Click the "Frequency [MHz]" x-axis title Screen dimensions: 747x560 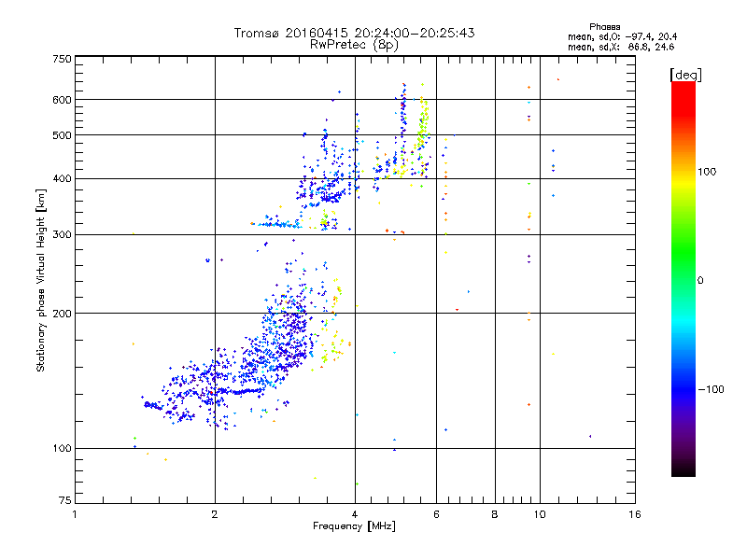[354, 526]
